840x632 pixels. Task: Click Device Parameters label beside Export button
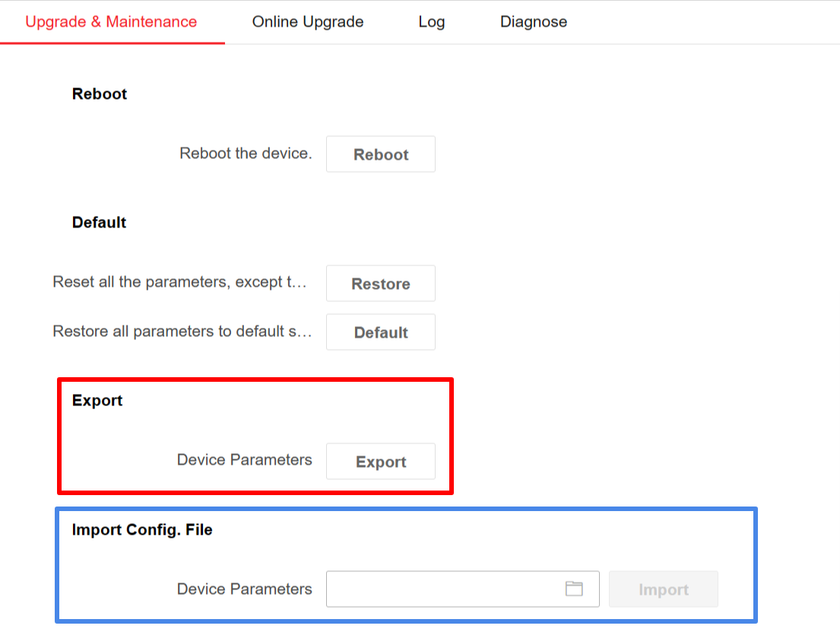[244, 460]
